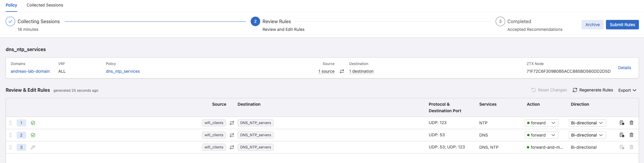Screen dimensions: 644x163
Task: Open the Direction dropdown for rule 1
Action: (587, 123)
